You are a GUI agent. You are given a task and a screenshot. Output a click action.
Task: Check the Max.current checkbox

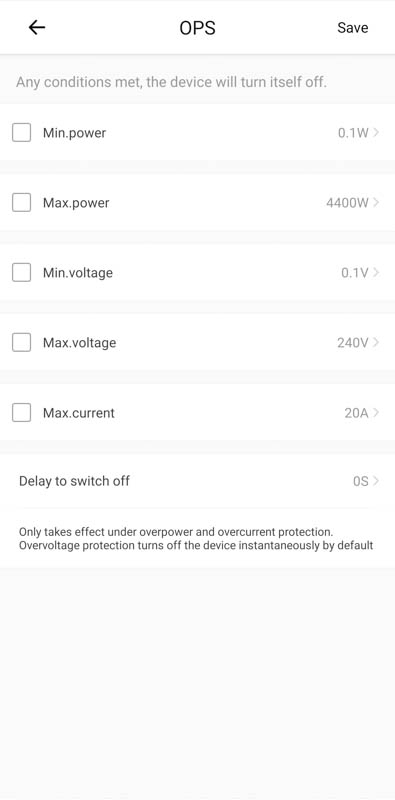click(21, 412)
